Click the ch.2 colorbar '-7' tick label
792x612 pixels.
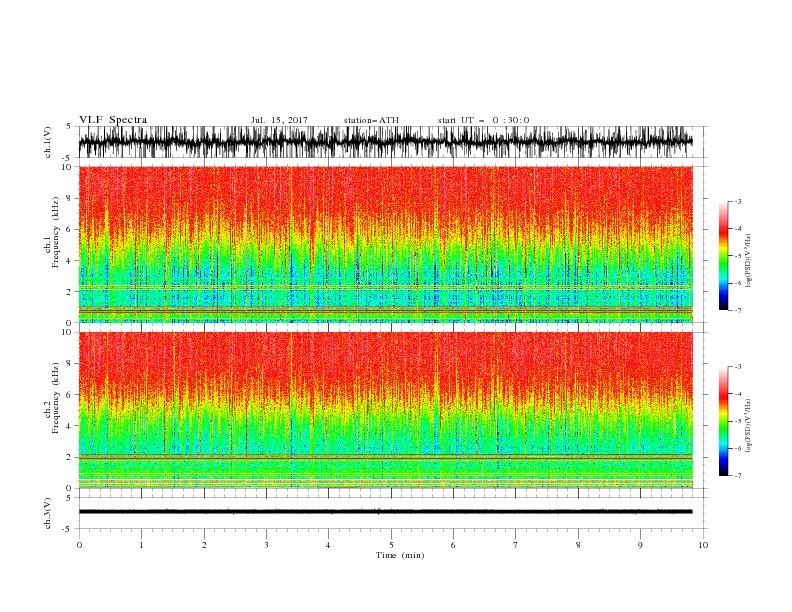(737, 475)
